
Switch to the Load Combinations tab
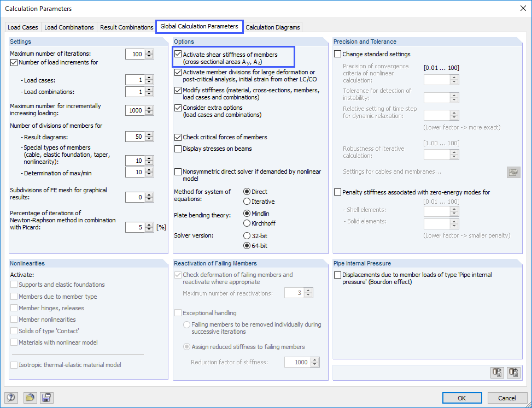(69, 27)
